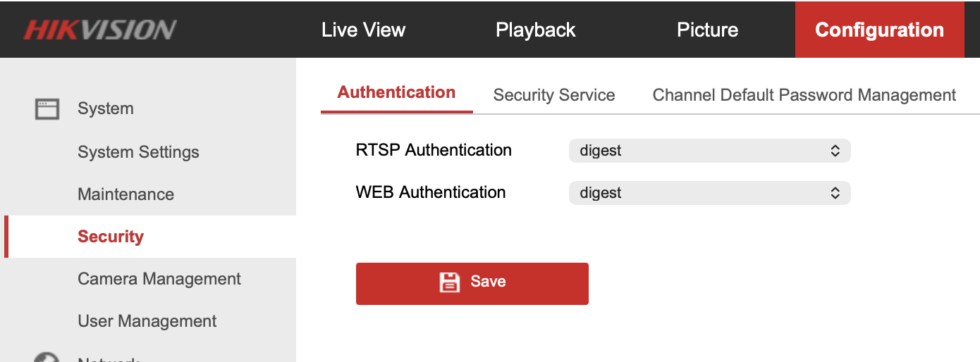The image size is (980, 362).
Task: Open the Playback tab
Action: coord(536,30)
